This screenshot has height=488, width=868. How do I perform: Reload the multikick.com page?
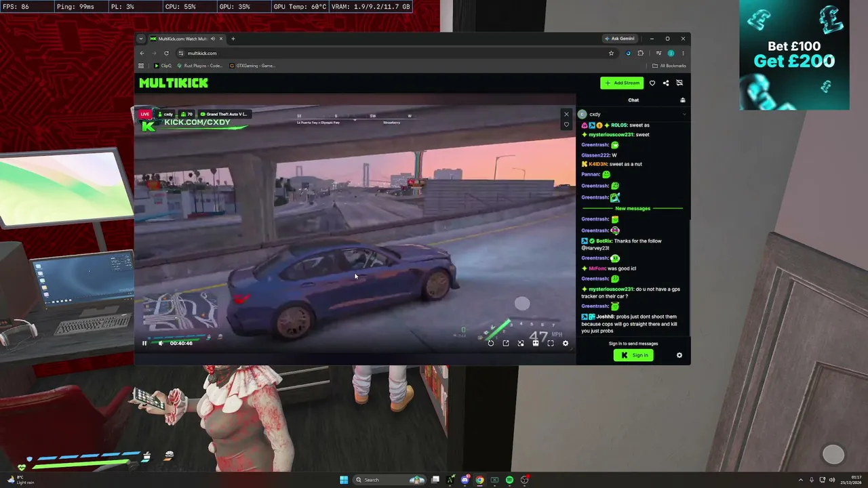[x=166, y=53]
